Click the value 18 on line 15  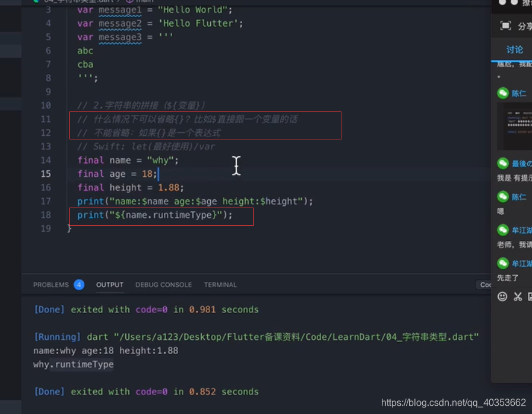(147, 174)
